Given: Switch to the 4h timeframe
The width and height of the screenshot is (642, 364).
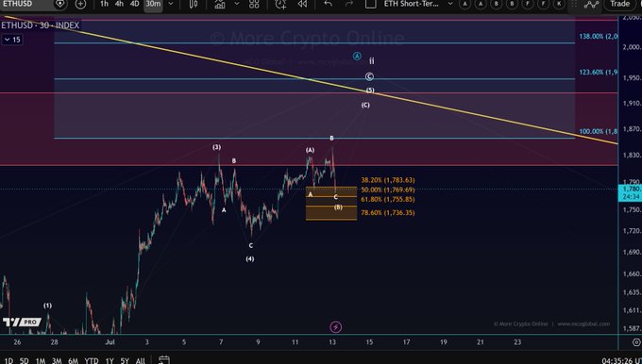Looking at the screenshot, I should pos(119,4).
